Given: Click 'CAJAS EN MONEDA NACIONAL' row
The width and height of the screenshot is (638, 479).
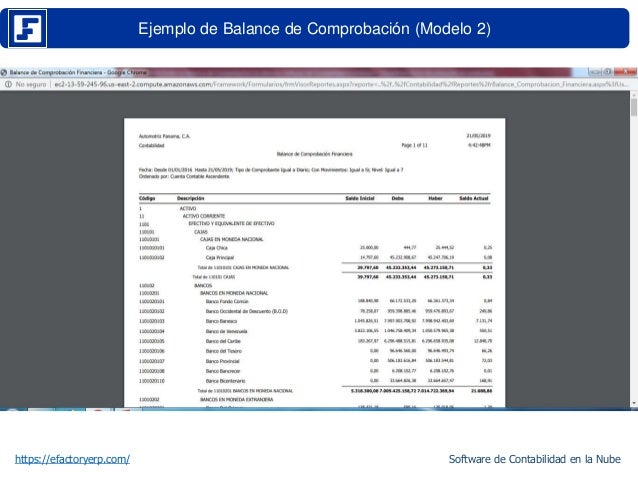Looking at the screenshot, I should click(x=232, y=239).
